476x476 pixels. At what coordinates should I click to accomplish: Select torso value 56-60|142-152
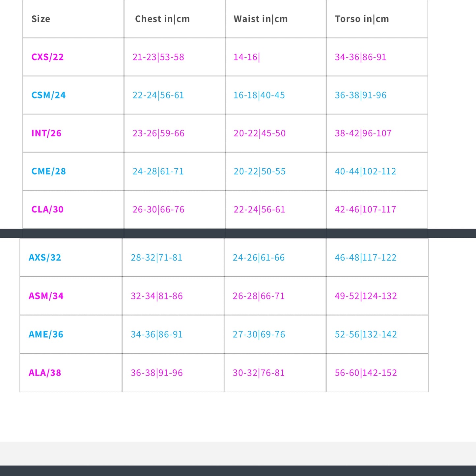[x=366, y=373]
